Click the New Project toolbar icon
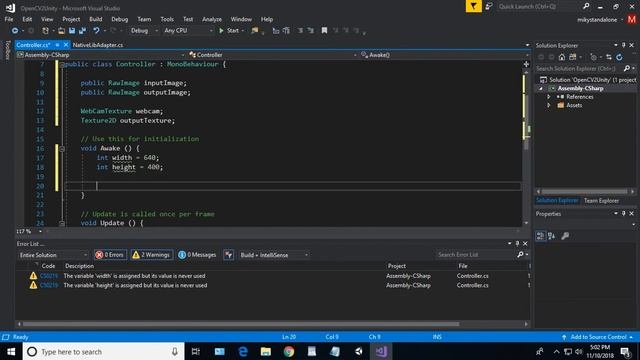 [x=45, y=31]
